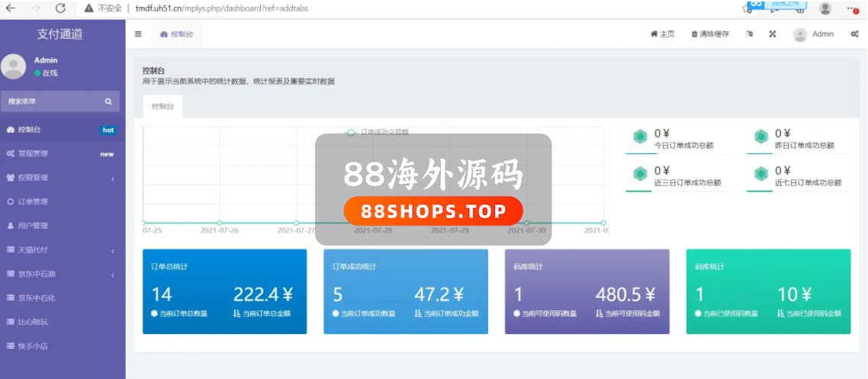Expand the 京东中石油 sidebar menu
Image resolution: width=868 pixels, height=379 pixels.
point(62,275)
